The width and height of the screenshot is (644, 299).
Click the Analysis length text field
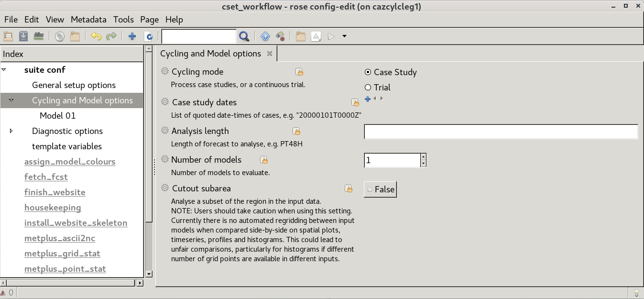(x=501, y=132)
